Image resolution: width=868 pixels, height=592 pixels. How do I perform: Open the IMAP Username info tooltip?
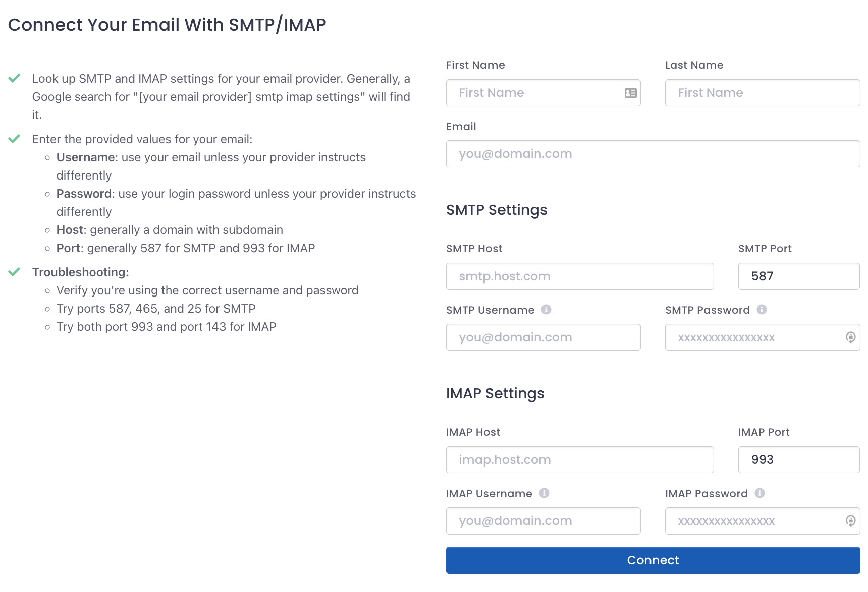[x=545, y=493]
